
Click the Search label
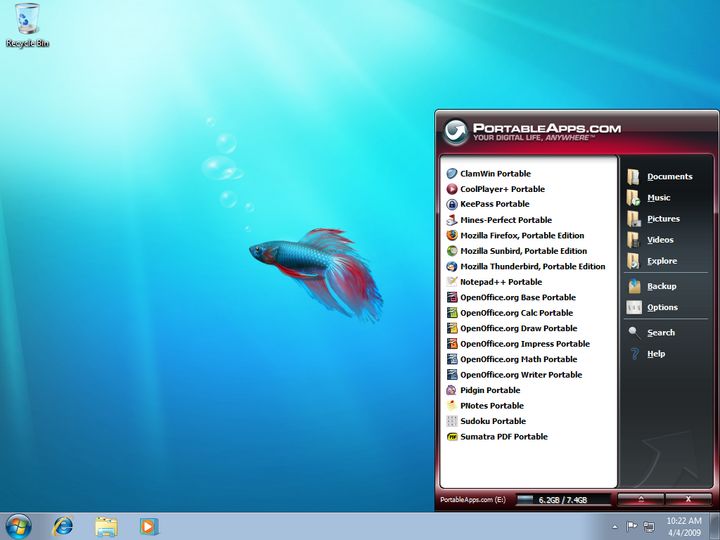pos(661,332)
